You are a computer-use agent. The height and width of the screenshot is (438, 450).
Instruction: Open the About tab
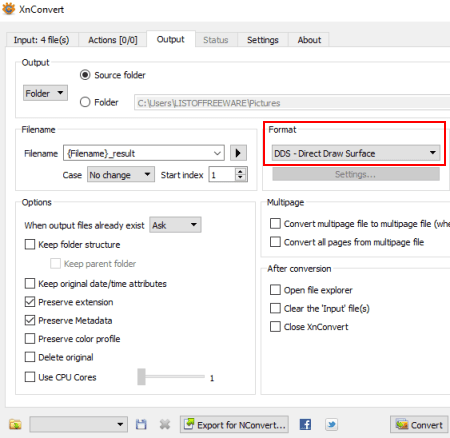[x=309, y=40]
